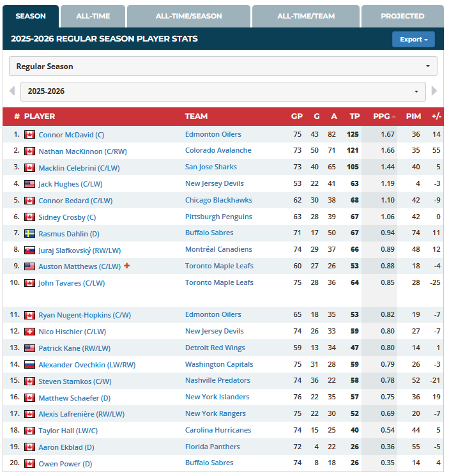Screen dimensions: 449x476
Task: Open Steven Stamkos's player page
Action: pyautogui.click(x=75, y=381)
